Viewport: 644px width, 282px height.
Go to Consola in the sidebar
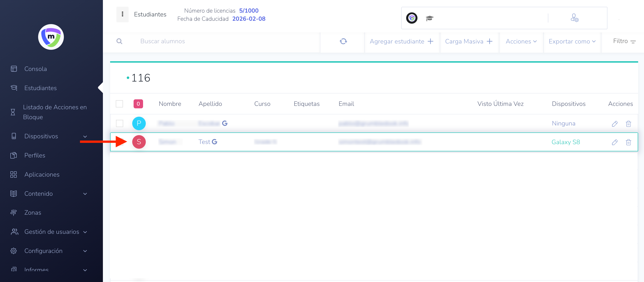(x=35, y=69)
